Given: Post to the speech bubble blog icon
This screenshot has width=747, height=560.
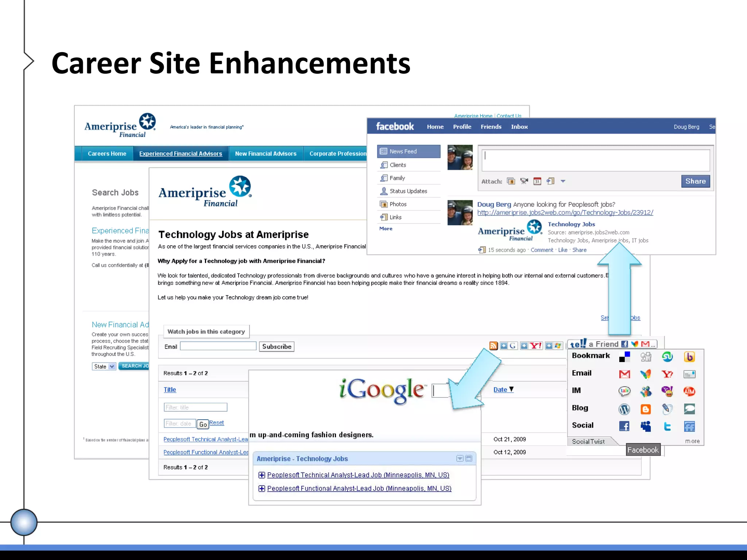Looking at the screenshot, I should pyautogui.click(x=689, y=409).
